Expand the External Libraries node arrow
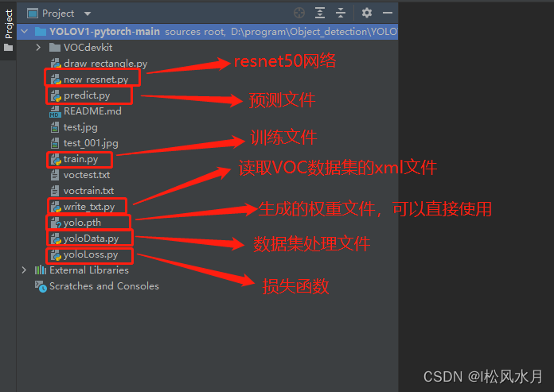 tap(24, 270)
